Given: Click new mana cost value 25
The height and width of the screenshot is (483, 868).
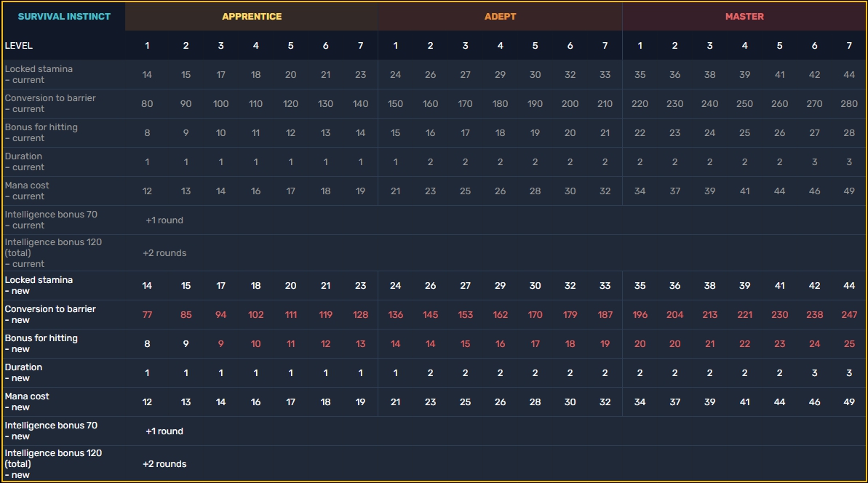Looking at the screenshot, I should (465, 402).
